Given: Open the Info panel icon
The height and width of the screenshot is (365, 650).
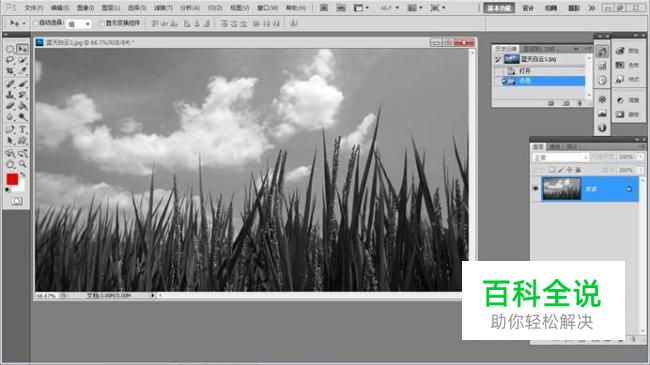Looking at the screenshot, I should [602, 128].
